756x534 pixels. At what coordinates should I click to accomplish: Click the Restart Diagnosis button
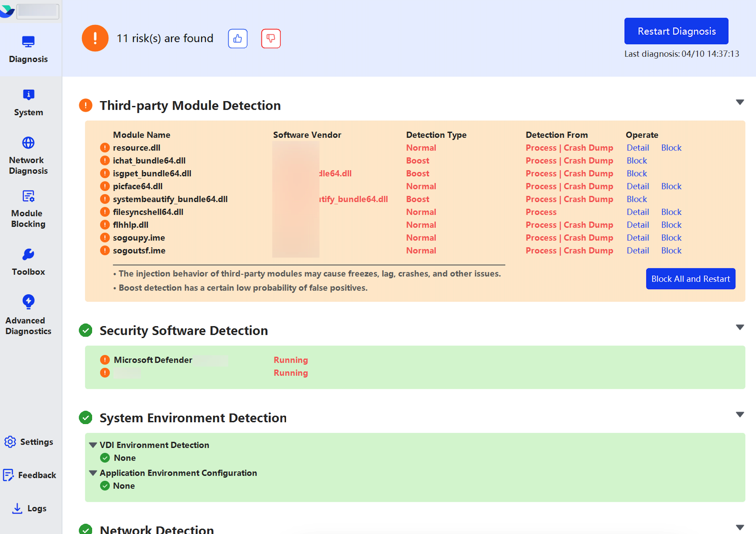tap(676, 31)
